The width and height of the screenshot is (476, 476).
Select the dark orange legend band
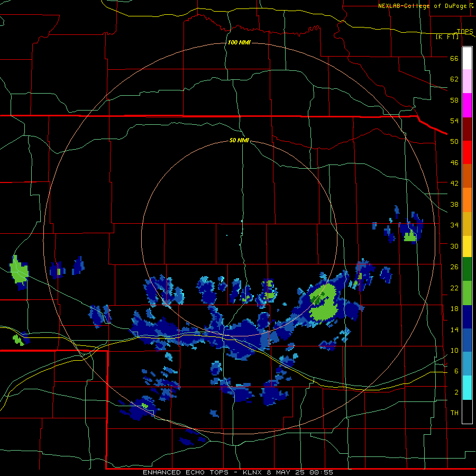pos(467,176)
